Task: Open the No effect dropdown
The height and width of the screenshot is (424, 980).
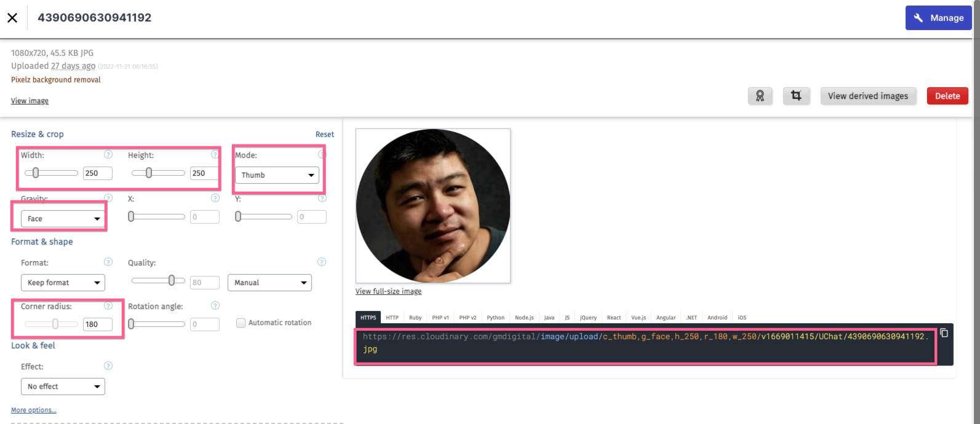Action: [x=63, y=387]
